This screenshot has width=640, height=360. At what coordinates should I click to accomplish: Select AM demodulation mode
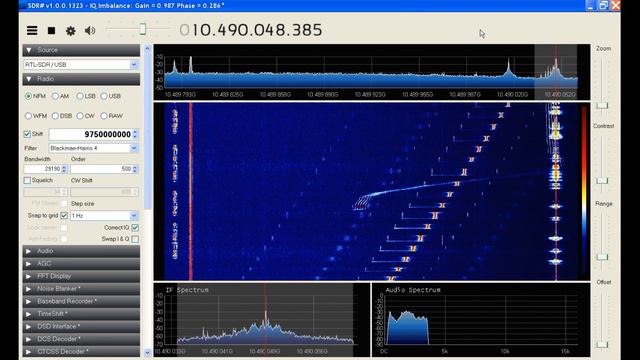60,96
